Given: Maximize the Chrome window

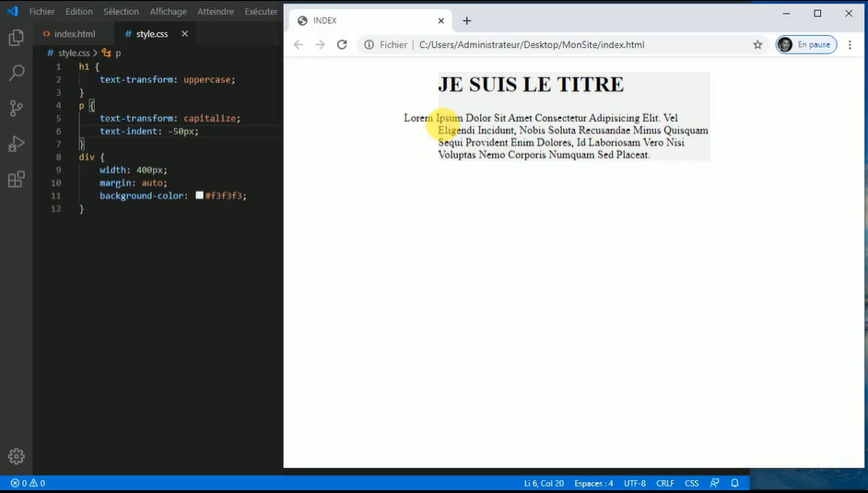Looking at the screenshot, I should click(817, 13).
